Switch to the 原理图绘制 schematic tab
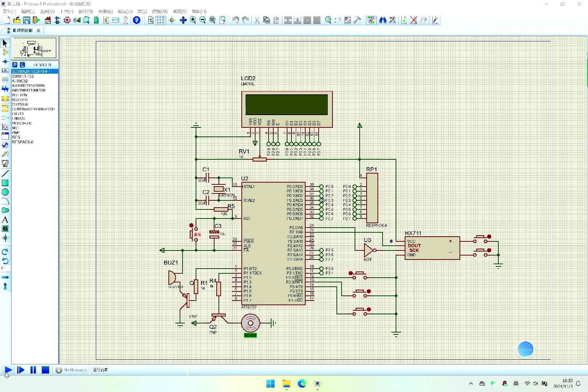 [23, 30]
